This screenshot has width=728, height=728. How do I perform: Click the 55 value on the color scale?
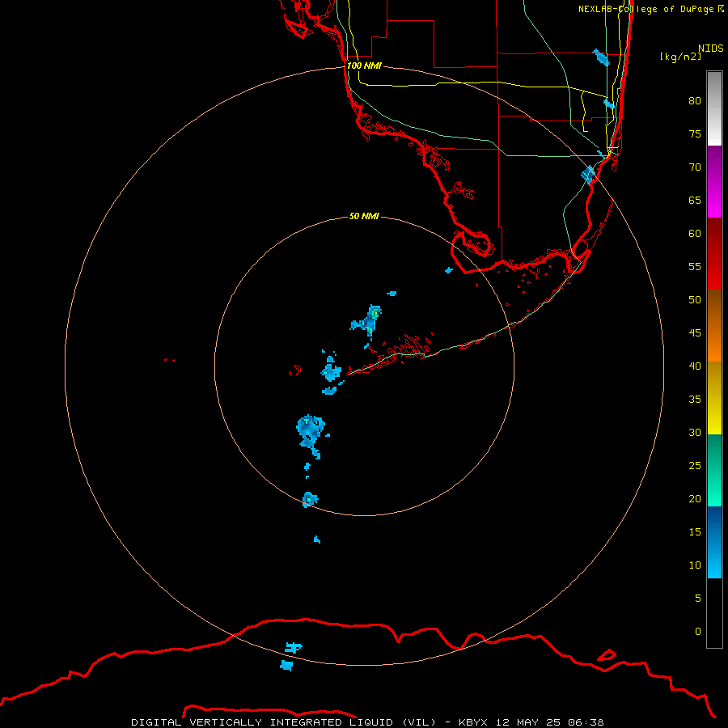click(695, 266)
